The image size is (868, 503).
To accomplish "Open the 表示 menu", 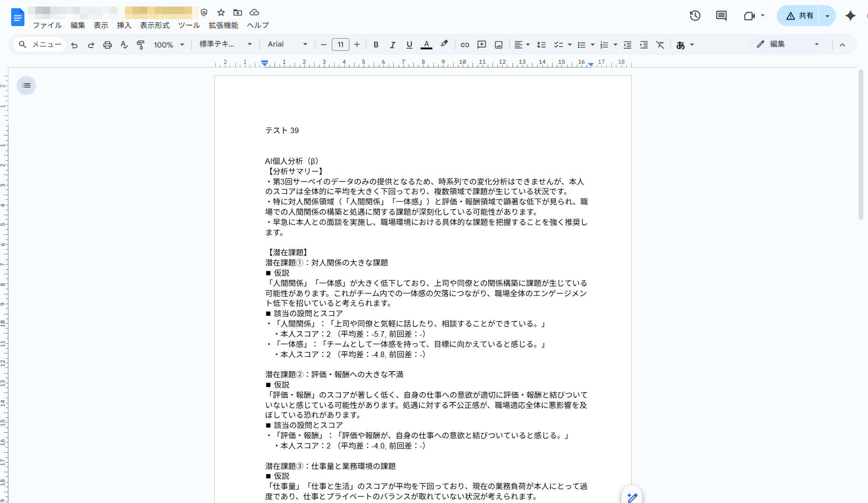I will click(101, 25).
